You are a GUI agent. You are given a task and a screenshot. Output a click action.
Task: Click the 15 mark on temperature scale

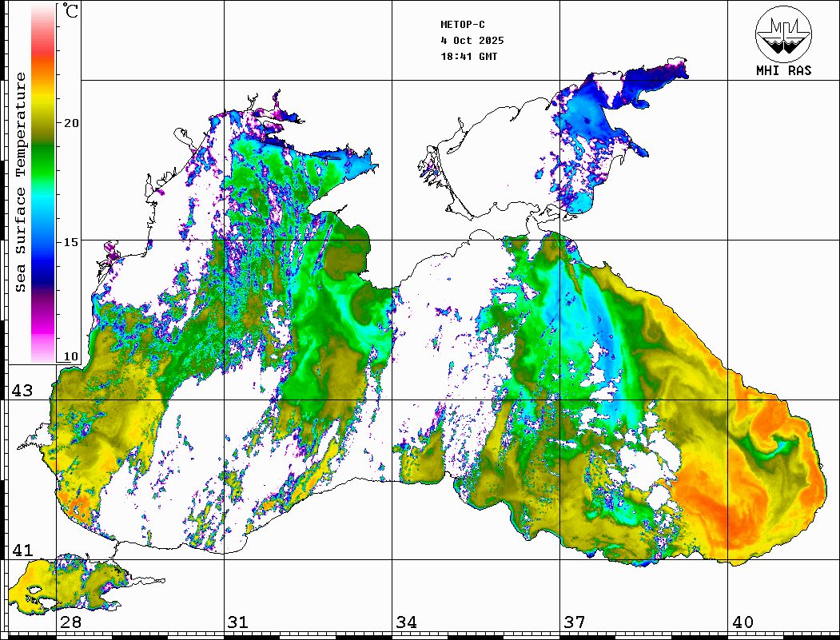tap(71, 241)
